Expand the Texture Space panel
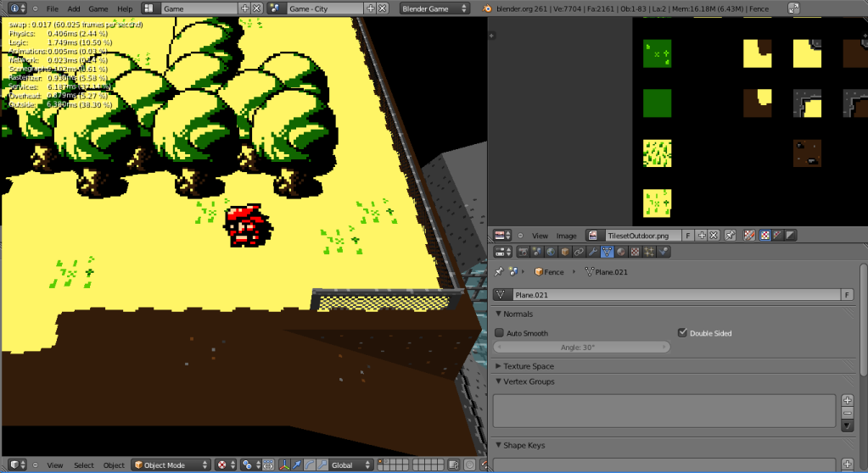868x473 pixels. 499,366
